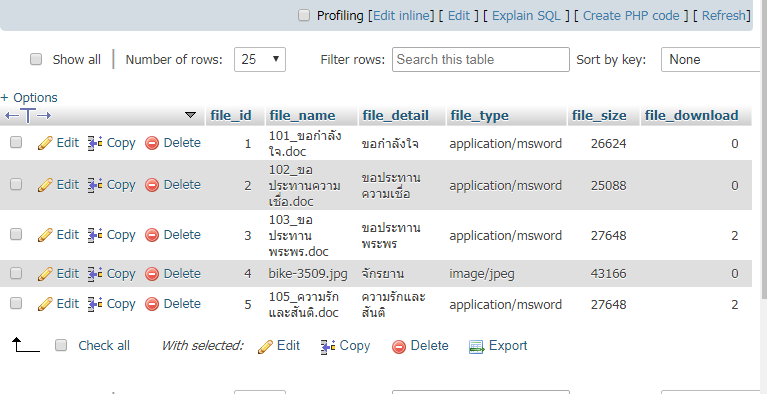Click the full texts toggle arrows icon
The image size is (767, 394).
[28, 116]
